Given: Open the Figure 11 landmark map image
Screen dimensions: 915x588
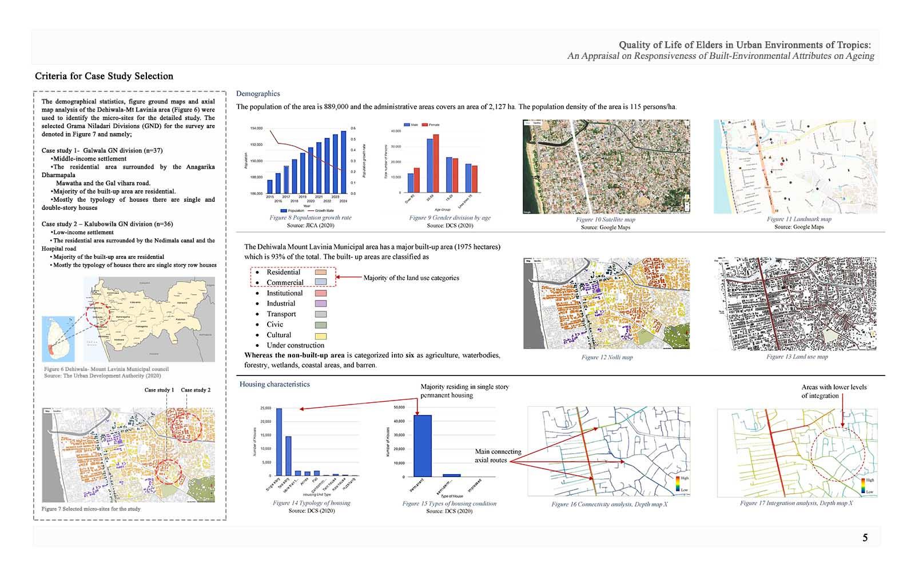Looking at the screenshot, I should point(795,167).
